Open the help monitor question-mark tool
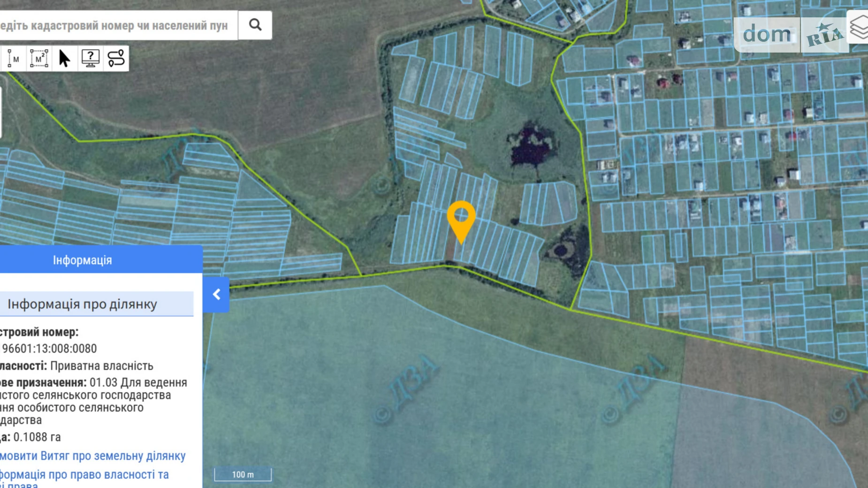The image size is (868, 488). [x=90, y=59]
